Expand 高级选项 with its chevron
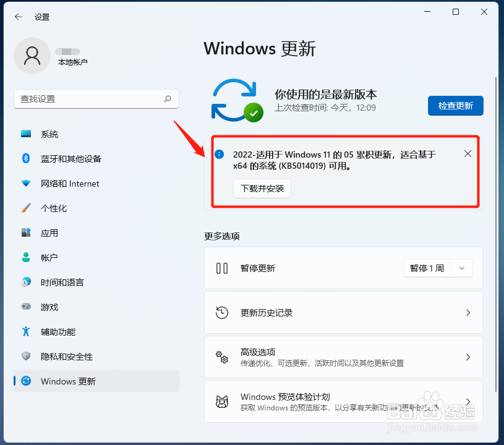 point(468,357)
